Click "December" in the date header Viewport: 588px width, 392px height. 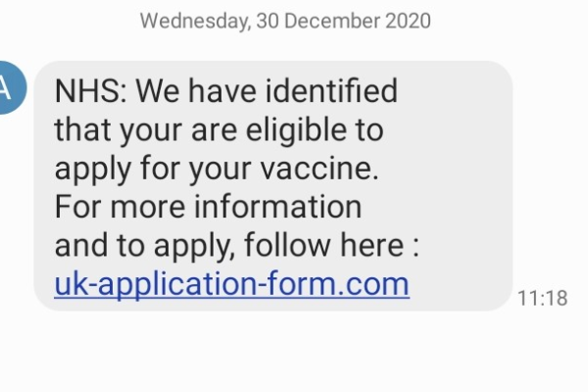point(332,21)
